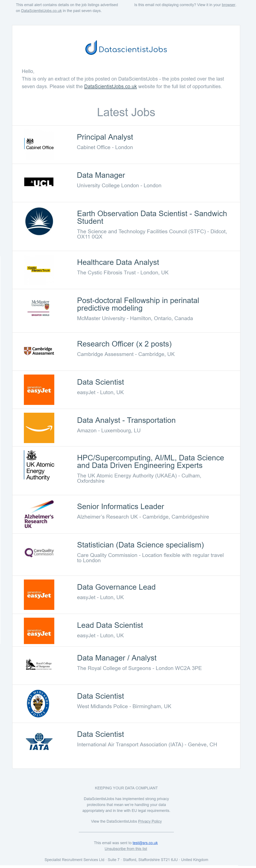Click the test@srs.co.uk email address
This screenshot has height=868, width=256.
coord(145,843)
